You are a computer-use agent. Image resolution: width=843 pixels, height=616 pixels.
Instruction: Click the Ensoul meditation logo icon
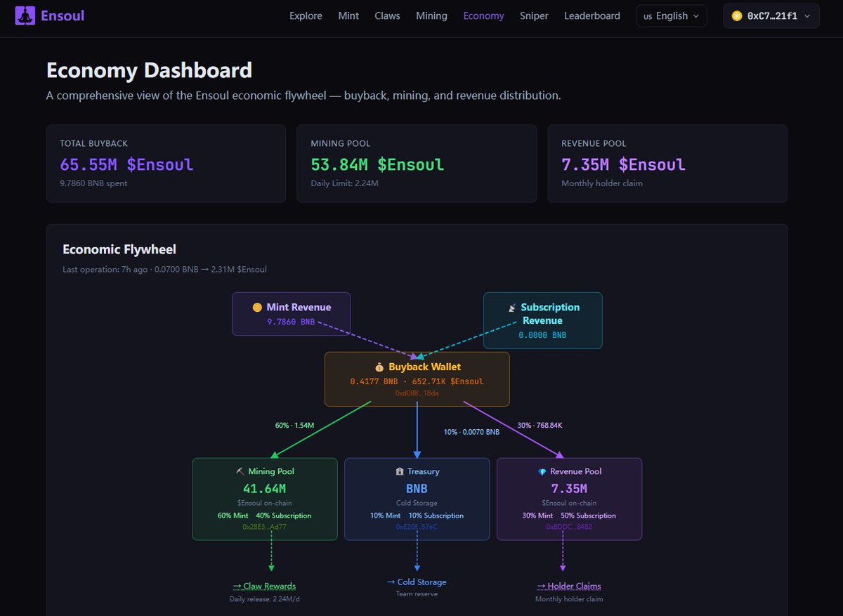point(25,15)
